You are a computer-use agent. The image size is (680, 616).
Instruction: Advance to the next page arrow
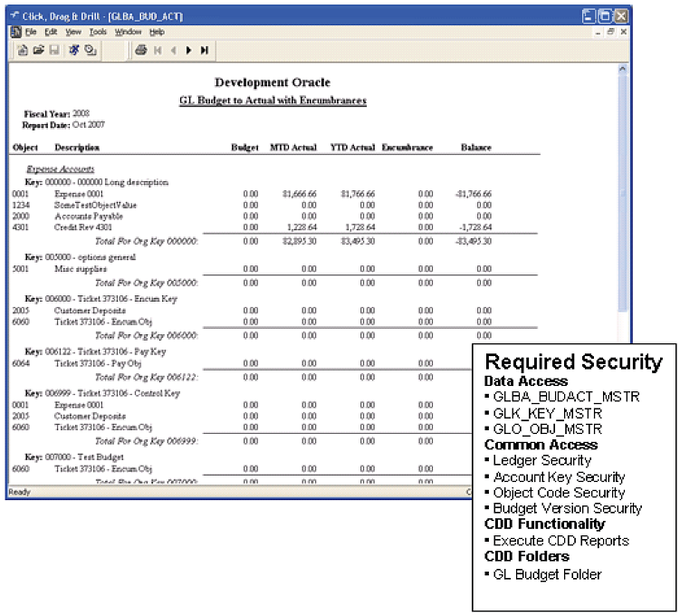coord(188,50)
